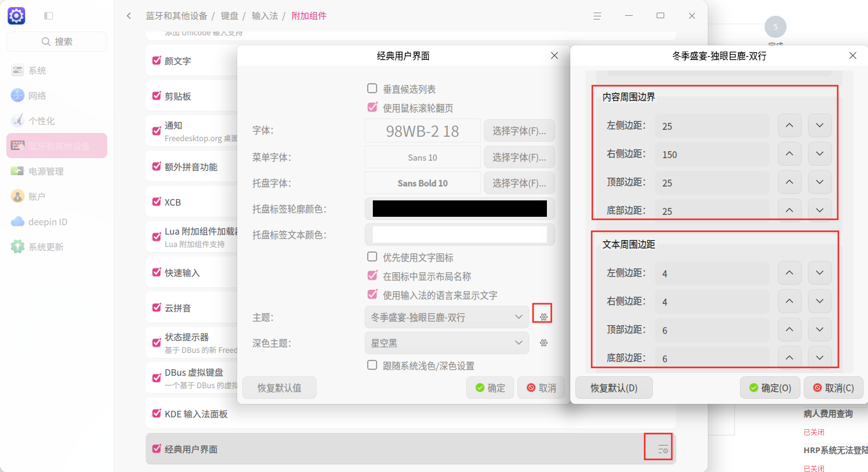Decrease 文本周围边距 左侧边距 value
The image size is (868, 472).
[x=819, y=273]
